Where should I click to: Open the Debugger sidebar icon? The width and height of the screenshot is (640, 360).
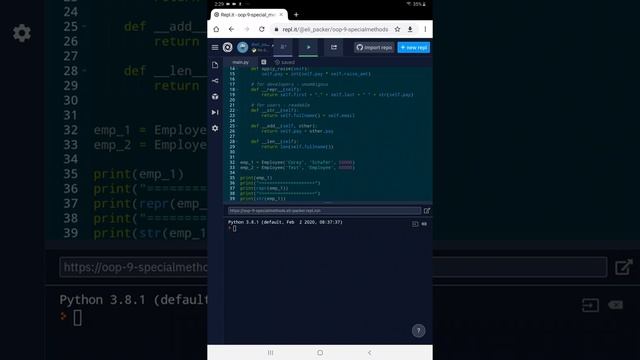215,112
